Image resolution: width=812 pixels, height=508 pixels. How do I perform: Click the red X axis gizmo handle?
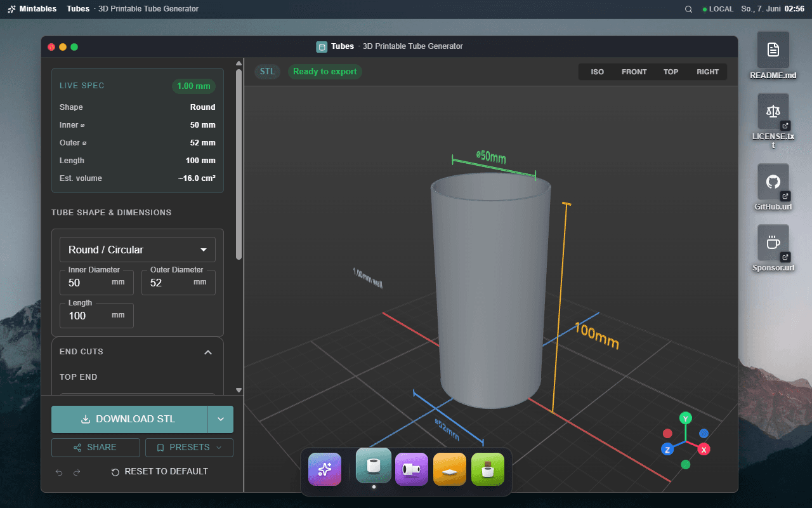(x=704, y=449)
